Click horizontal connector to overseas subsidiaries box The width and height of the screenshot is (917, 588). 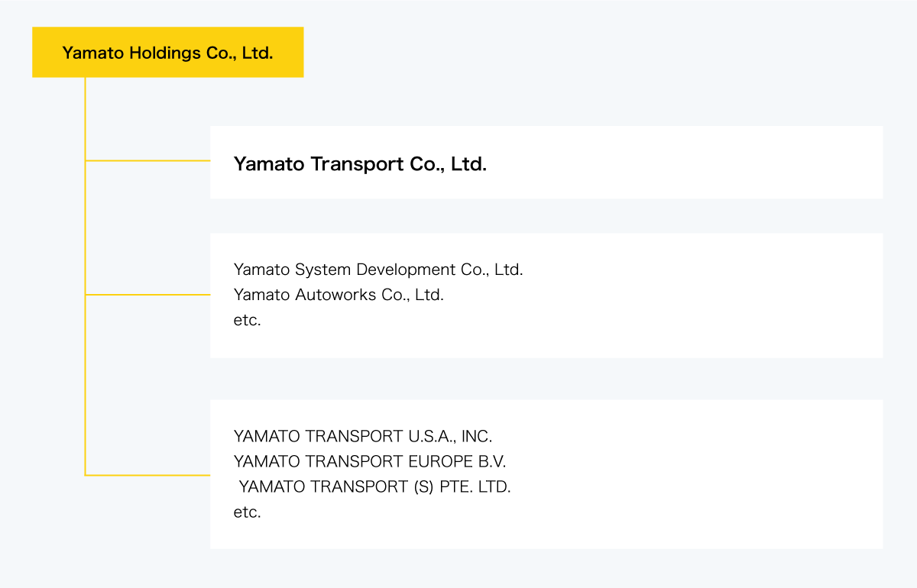pos(147,475)
